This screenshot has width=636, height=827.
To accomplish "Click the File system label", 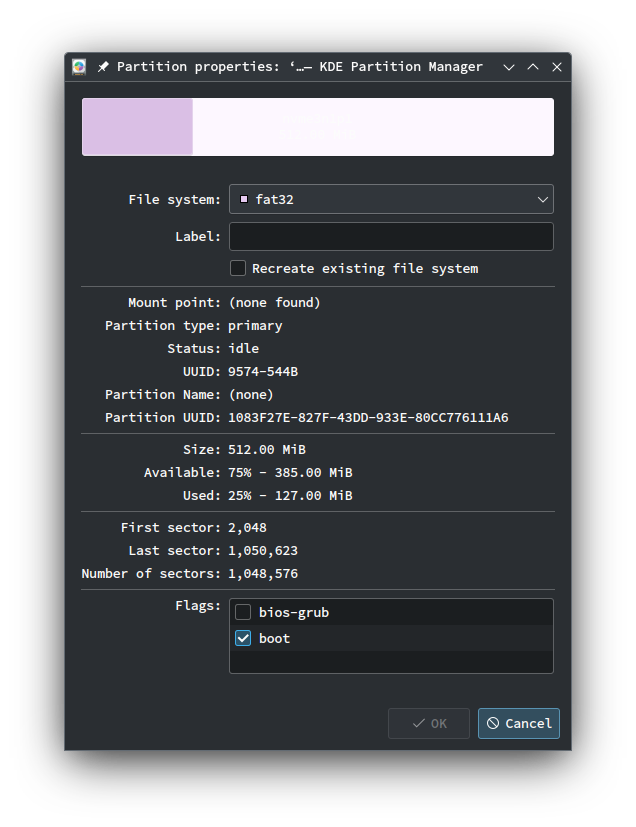I will click(175, 200).
